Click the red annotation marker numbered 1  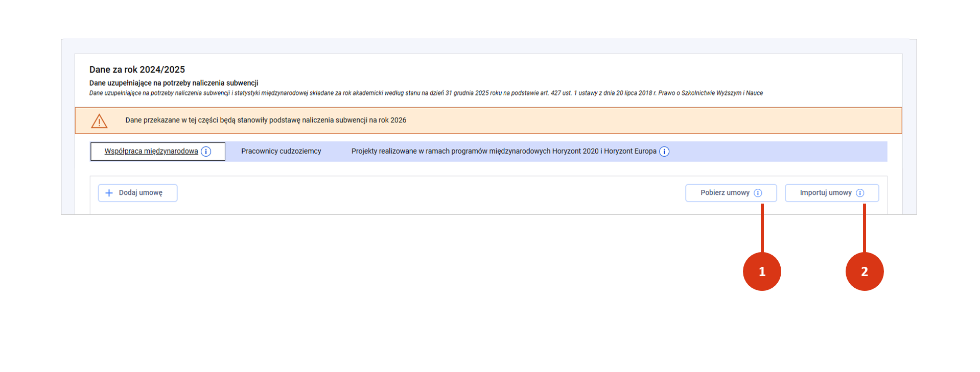(762, 271)
